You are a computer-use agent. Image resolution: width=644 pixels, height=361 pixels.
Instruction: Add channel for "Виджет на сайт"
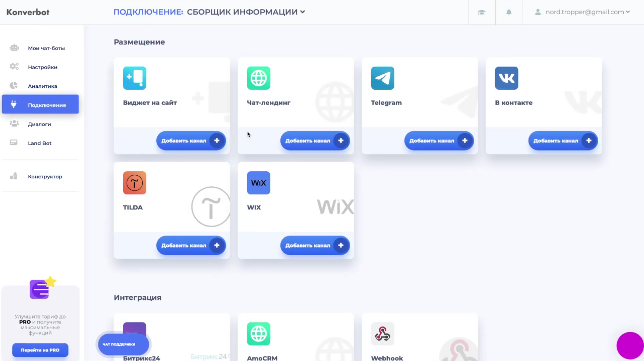[x=191, y=141]
